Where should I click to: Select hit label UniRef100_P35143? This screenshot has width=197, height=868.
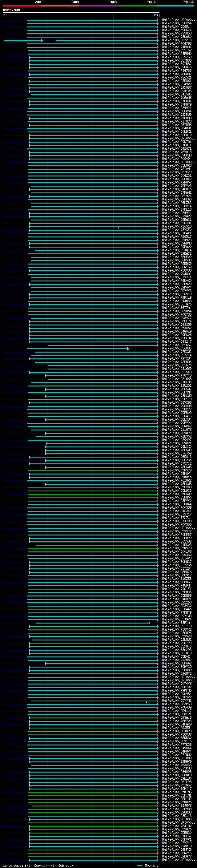[177, 816]
